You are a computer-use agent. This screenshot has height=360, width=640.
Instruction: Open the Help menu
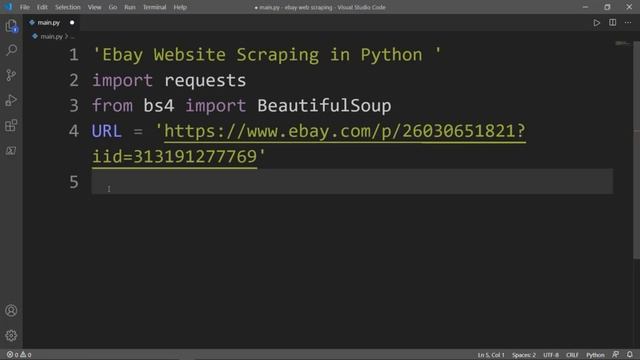(x=180, y=7)
